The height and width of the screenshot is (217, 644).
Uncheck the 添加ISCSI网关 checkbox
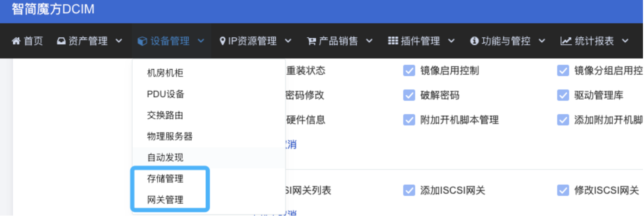pos(409,190)
